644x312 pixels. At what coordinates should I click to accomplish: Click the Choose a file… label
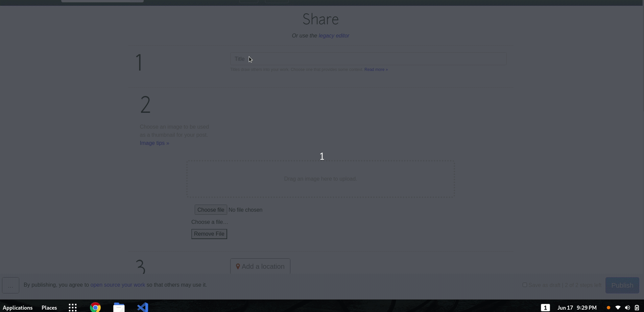pos(210,222)
